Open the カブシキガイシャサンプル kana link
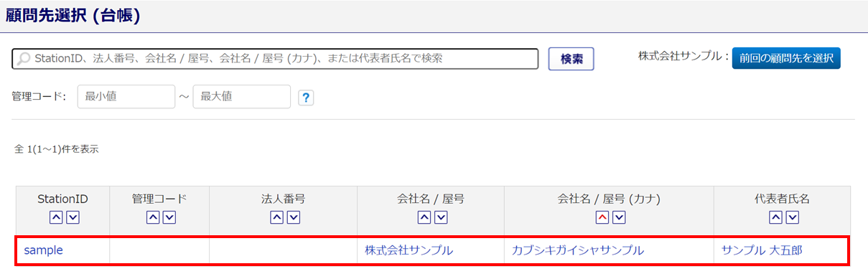This screenshot has height=279, width=868. click(x=578, y=250)
